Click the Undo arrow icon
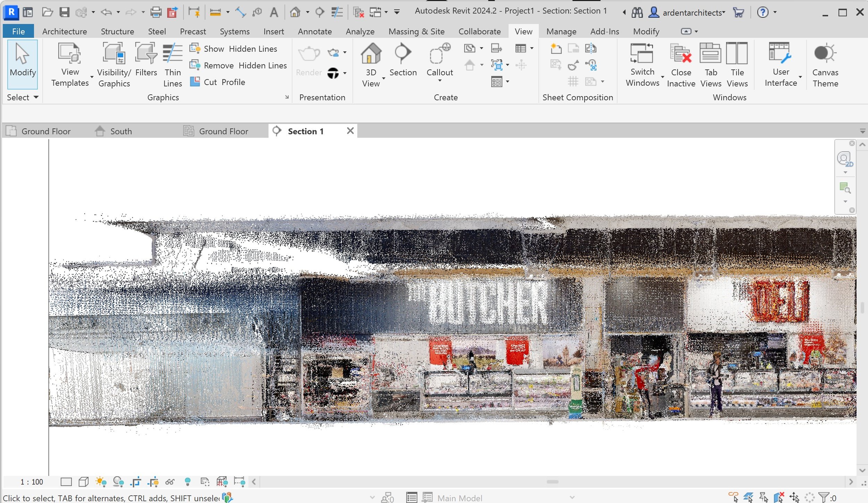Image resolution: width=868 pixels, height=503 pixels. click(106, 12)
